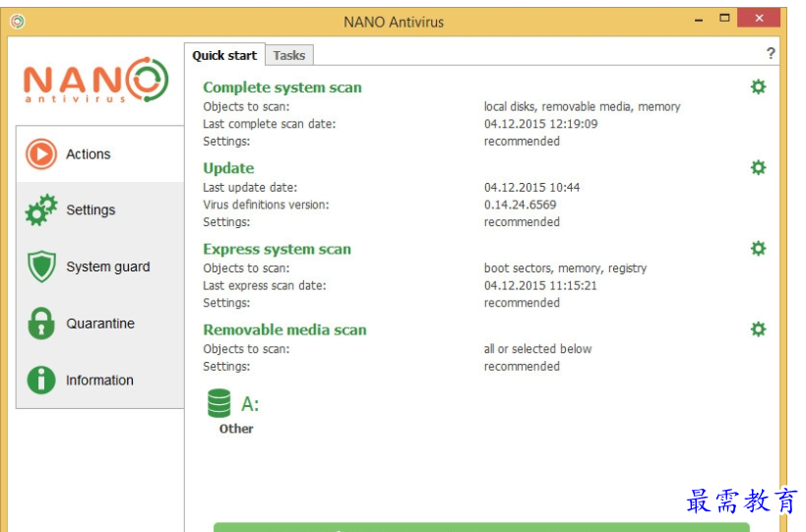
Task: Click the System guard shield icon
Action: 41,266
